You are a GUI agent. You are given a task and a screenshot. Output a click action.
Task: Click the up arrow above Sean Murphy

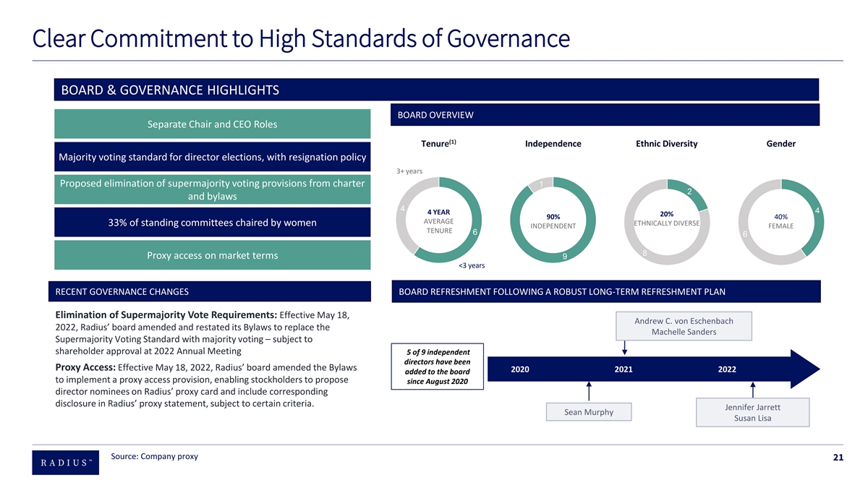590,391
